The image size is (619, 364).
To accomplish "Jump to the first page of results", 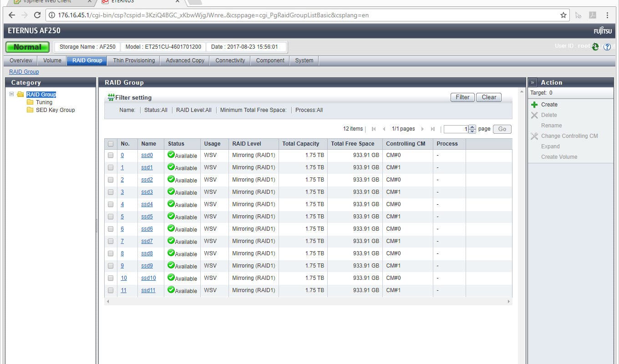I will pos(374,129).
